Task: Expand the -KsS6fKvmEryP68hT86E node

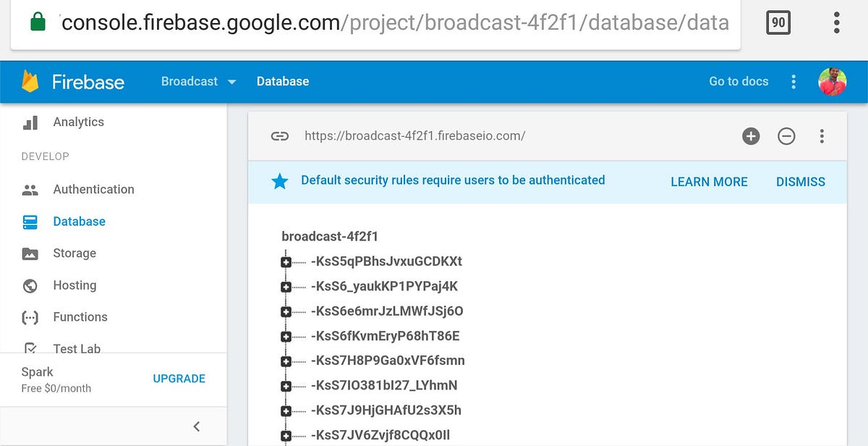Action: 286,337
